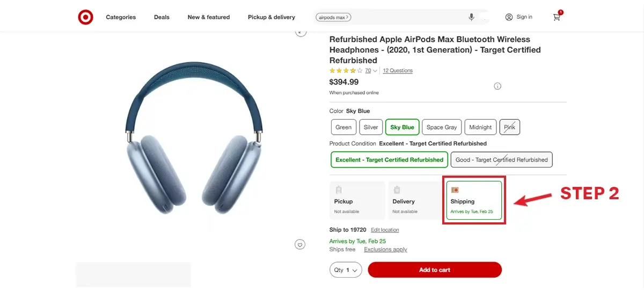Image resolution: width=644 pixels, height=290 pixels.
Task: Click the price info circle icon
Action: (497, 86)
